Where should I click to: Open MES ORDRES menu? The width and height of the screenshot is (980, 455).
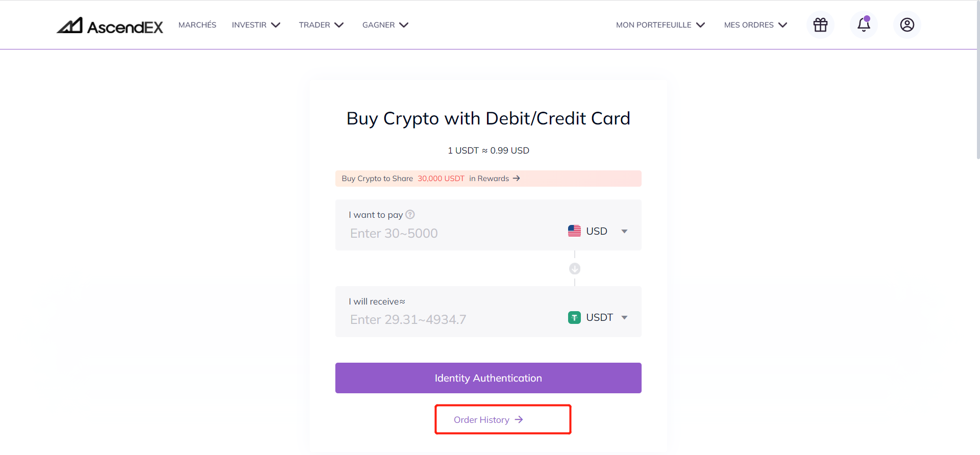[756, 25]
